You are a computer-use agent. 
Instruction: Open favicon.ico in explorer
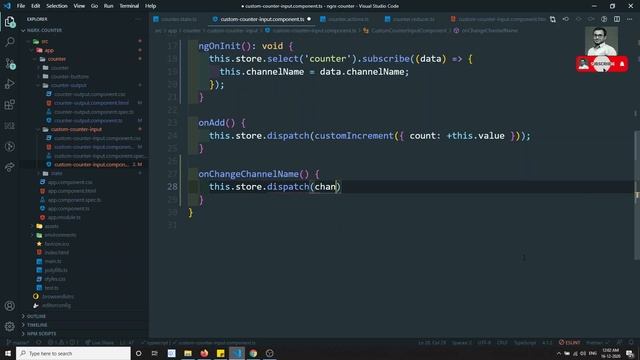(57, 244)
